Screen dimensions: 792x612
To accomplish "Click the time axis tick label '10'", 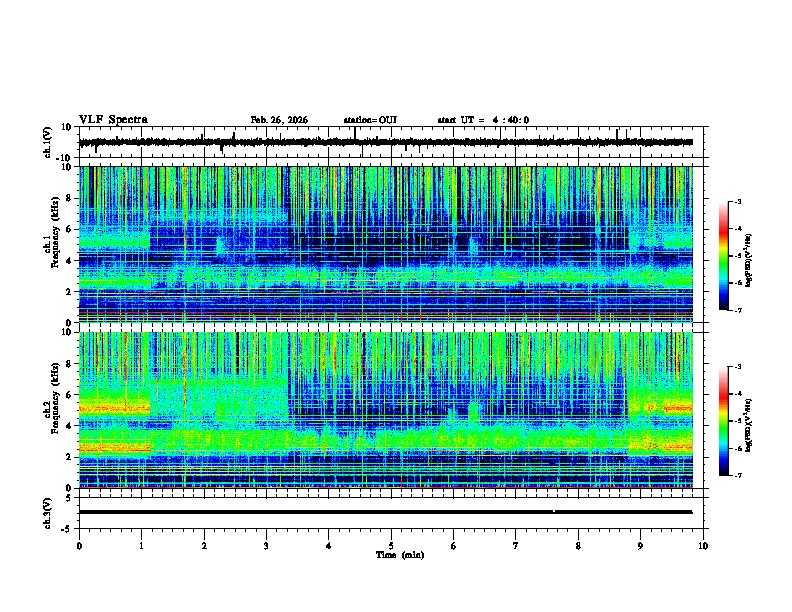I will [703, 545].
